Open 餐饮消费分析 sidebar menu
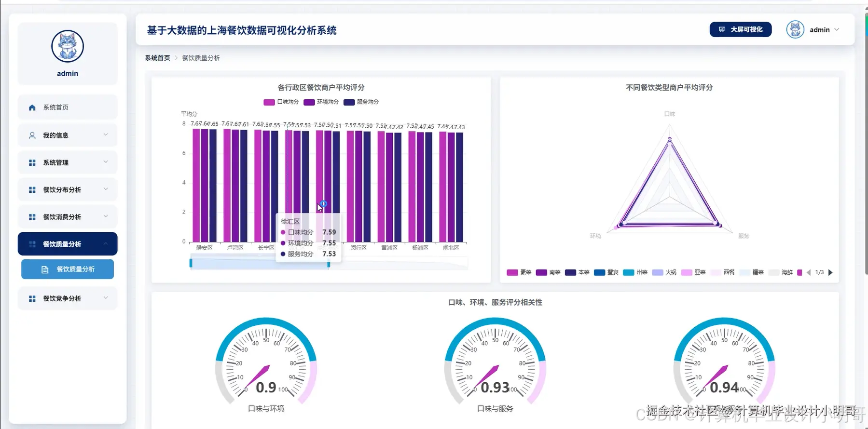 [68, 217]
